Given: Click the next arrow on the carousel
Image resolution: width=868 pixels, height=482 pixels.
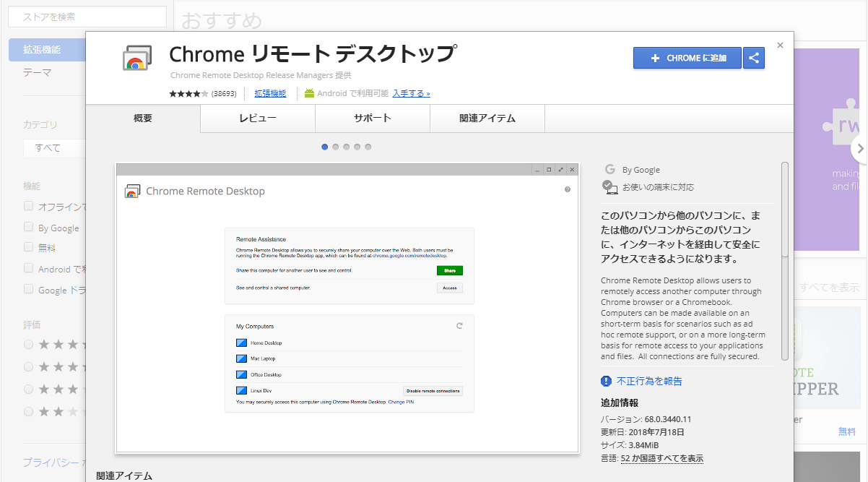Looking at the screenshot, I should pos(859,149).
